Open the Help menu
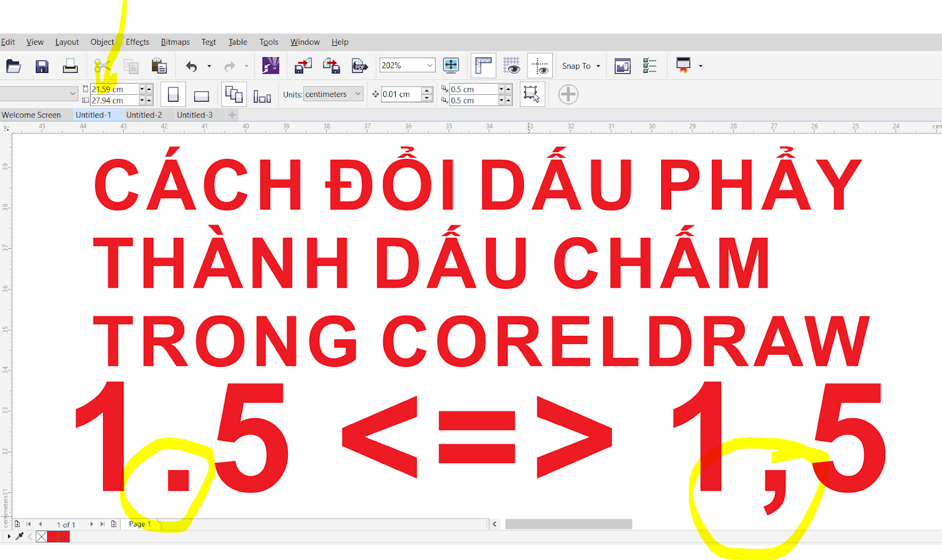The height and width of the screenshot is (560, 942). 340,42
